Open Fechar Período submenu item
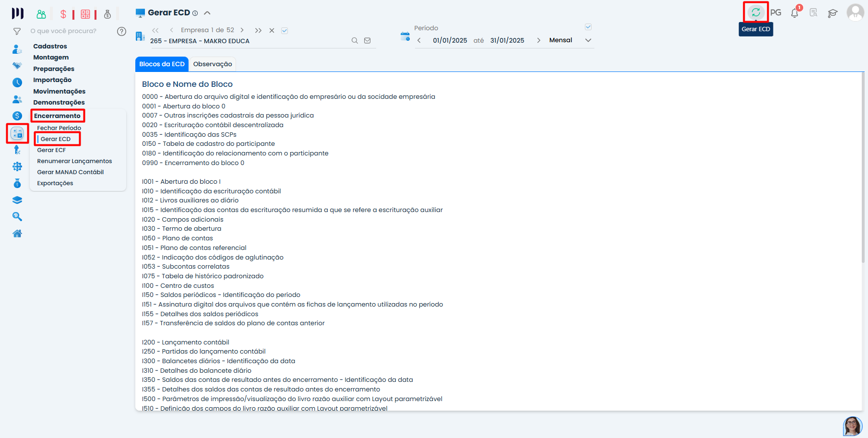 [59, 128]
